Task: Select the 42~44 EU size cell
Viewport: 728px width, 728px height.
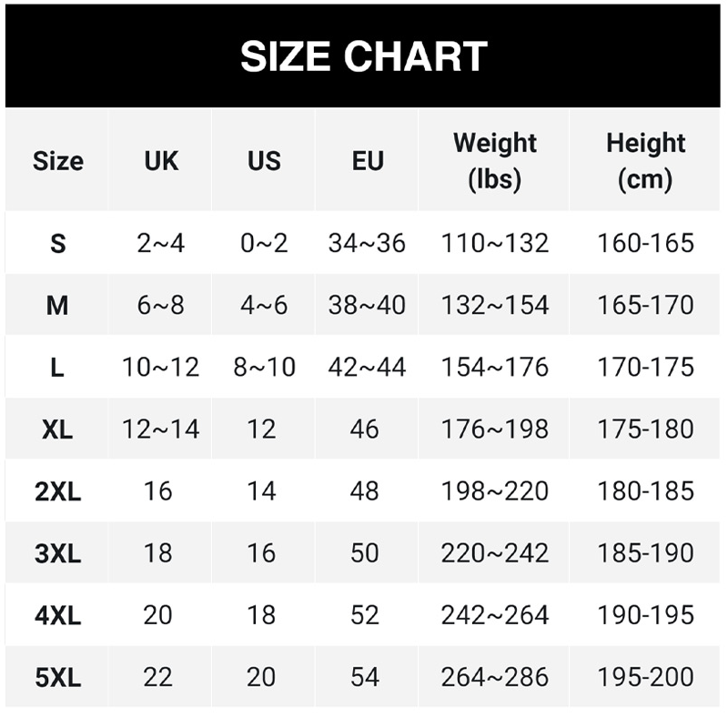Action: click(x=367, y=367)
